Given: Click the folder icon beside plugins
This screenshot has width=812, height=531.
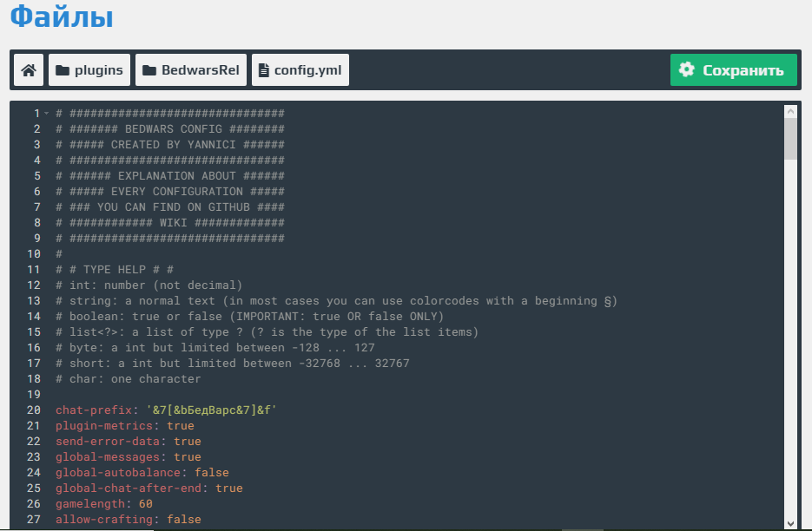Looking at the screenshot, I should pos(63,70).
